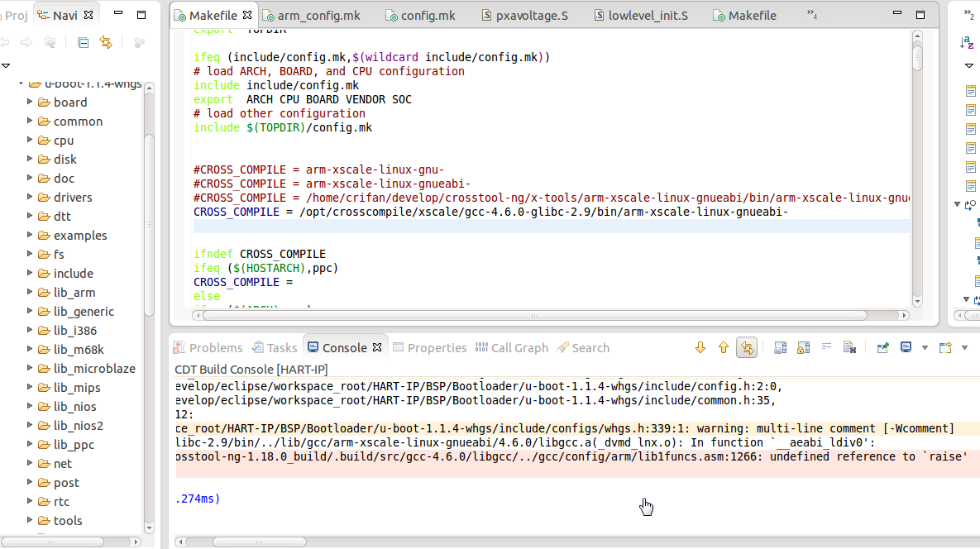The width and height of the screenshot is (980, 549).
Task: Click the Display Selected Console icon
Action: (906, 348)
